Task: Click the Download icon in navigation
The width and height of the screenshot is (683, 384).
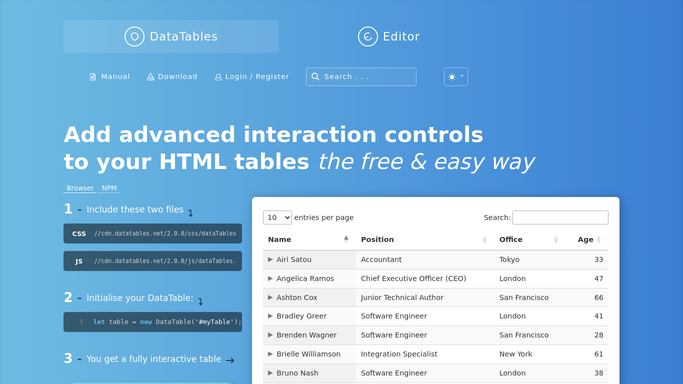Action: coord(150,77)
